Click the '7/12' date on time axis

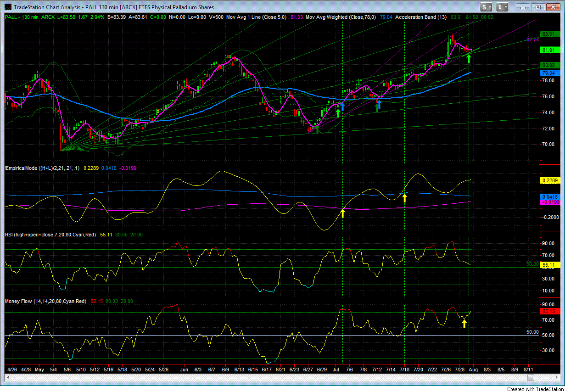click(x=377, y=369)
